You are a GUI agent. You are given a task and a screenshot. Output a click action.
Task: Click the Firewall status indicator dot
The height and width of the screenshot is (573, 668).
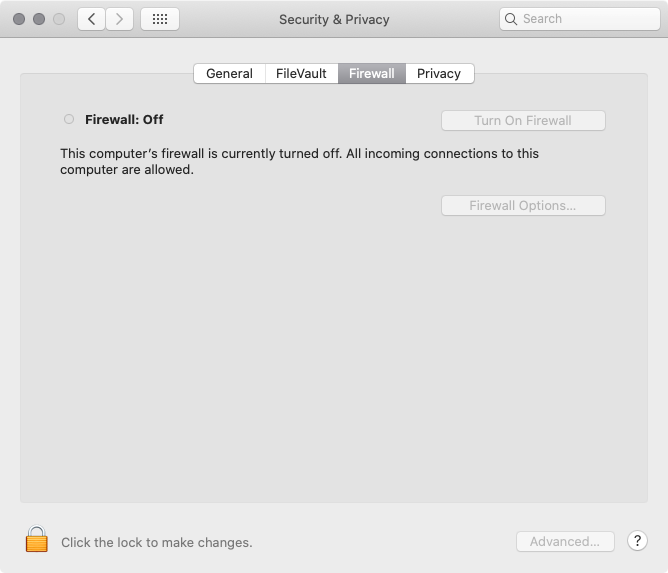click(x=69, y=119)
